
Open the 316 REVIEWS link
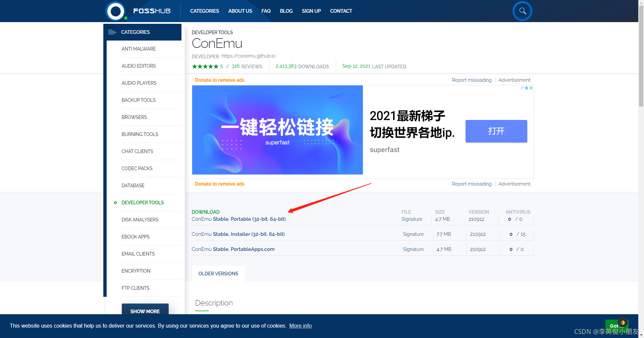pos(247,66)
